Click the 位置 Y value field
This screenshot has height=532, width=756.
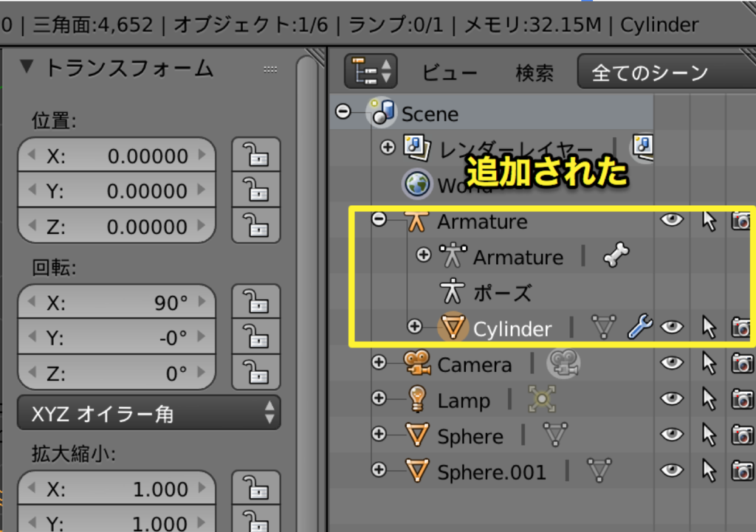point(117,190)
